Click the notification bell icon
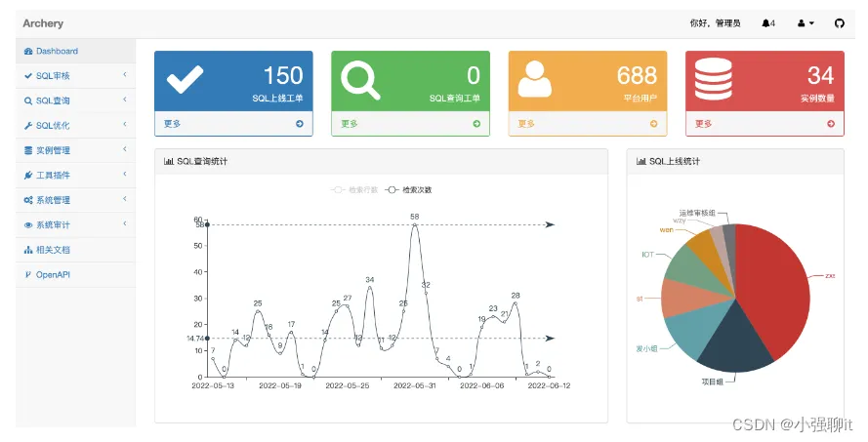 765,23
